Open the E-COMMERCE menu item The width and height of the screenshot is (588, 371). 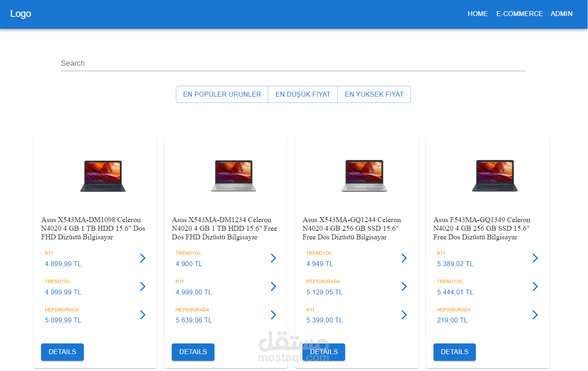[x=519, y=14]
